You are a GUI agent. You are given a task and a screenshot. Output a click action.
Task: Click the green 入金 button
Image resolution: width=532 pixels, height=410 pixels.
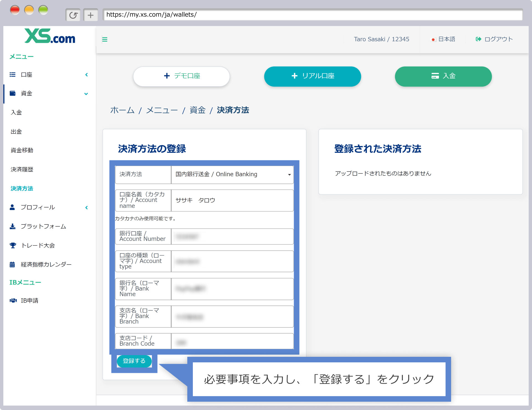[443, 76]
